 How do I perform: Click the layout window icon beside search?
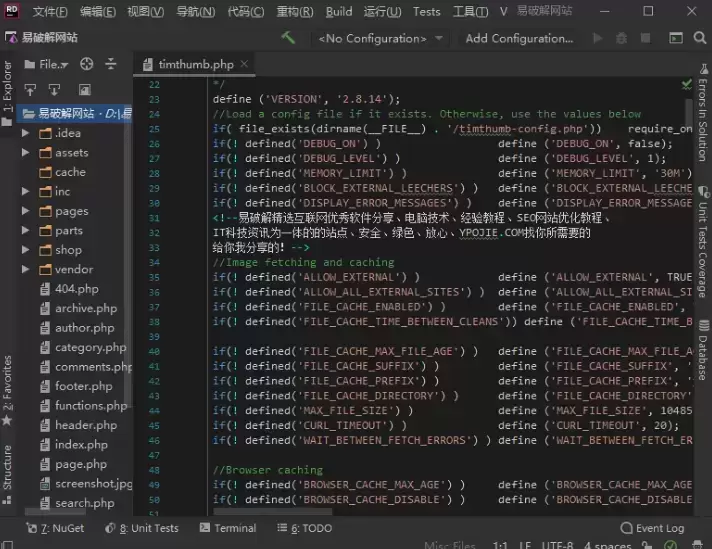coord(676,38)
